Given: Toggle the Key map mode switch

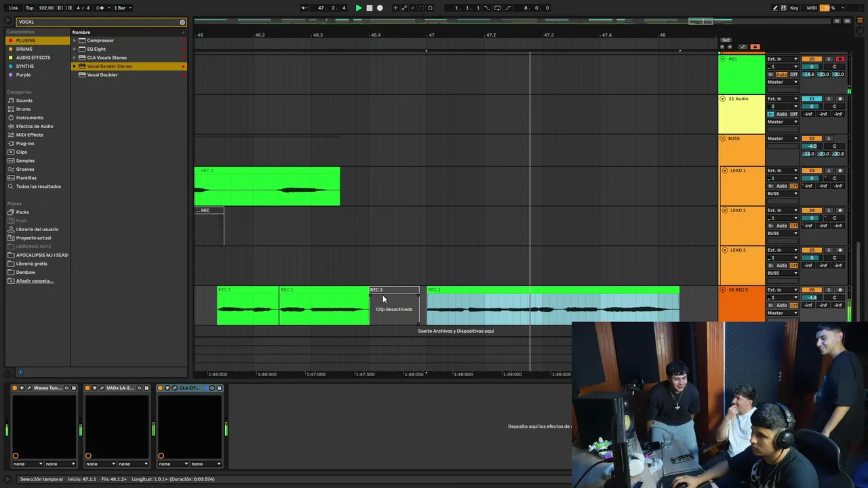Looking at the screenshot, I should click(x=794, y=8).
